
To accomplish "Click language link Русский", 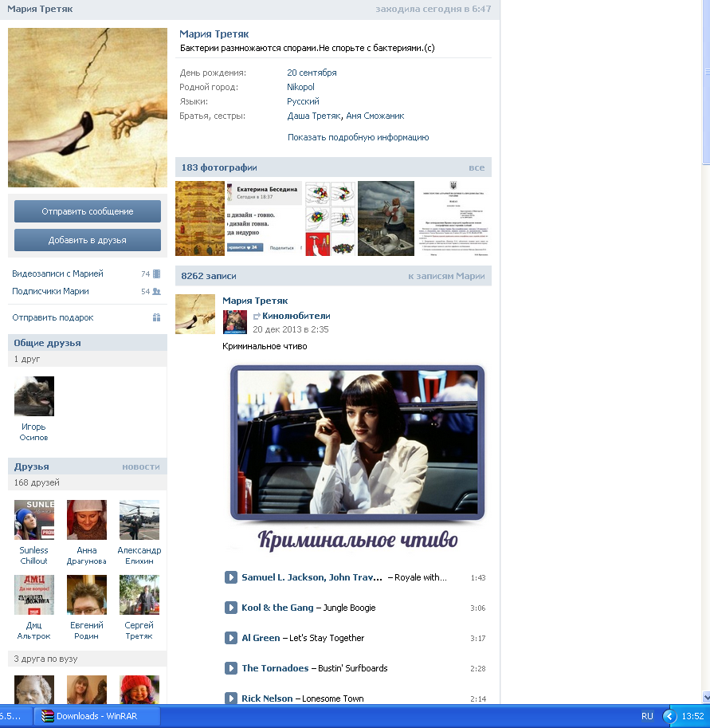I will click(x=303, y=101).
